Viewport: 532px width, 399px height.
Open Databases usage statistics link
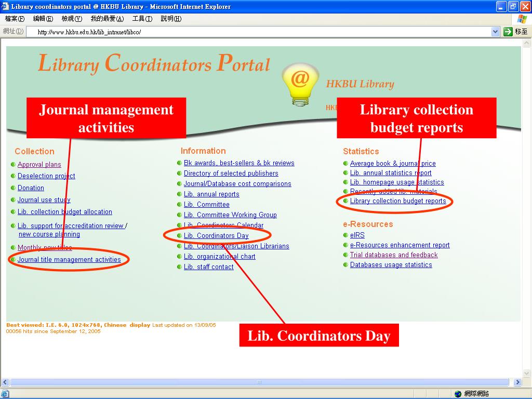391,264
